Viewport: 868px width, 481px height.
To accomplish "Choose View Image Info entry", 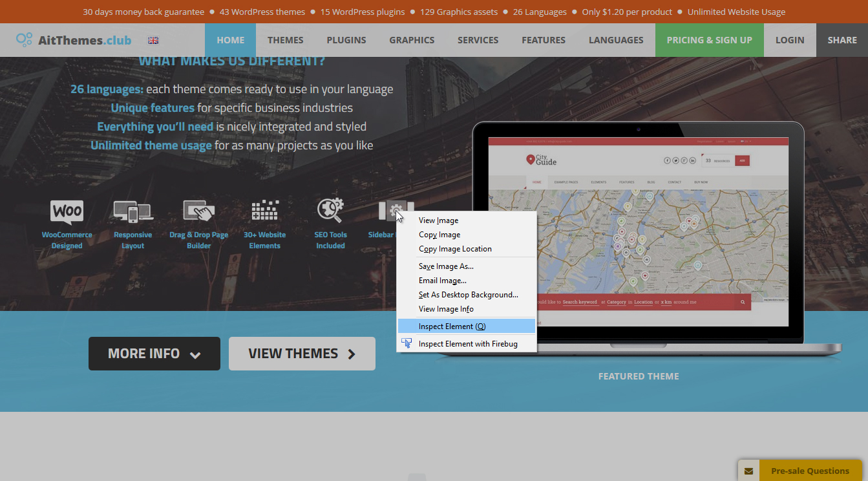I will (x=466, y=309).
